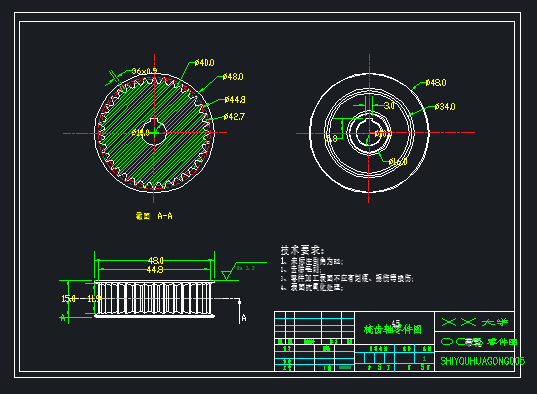Image resolution: width=537 pixels, height=394 pixels.
Task: Click the green drawing title in the title block
Action: pos(393,330)
